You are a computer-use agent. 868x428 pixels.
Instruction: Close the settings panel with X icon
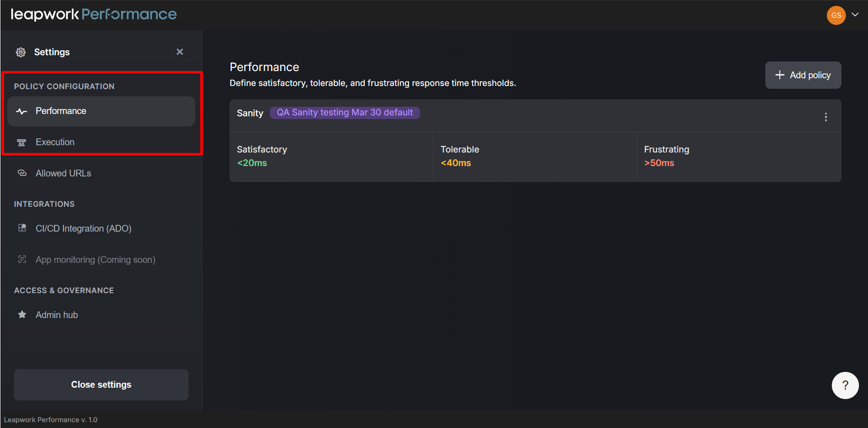point(179,52)
